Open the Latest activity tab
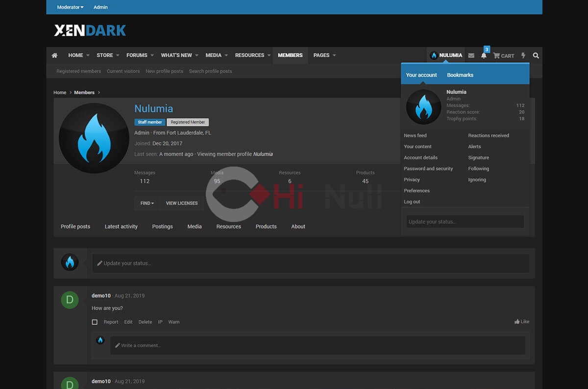Image resolution: width=588 pixels, height=389 pixels. click(121, 227)
